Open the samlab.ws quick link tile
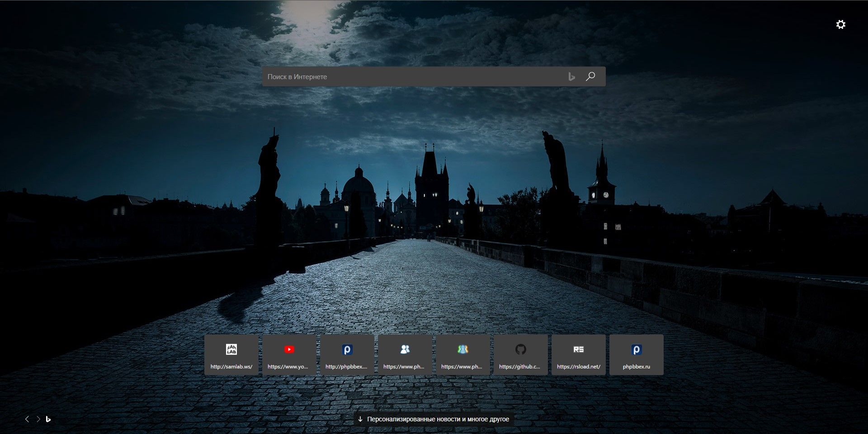Screen dimensions: 868x434 pos(231,355)
